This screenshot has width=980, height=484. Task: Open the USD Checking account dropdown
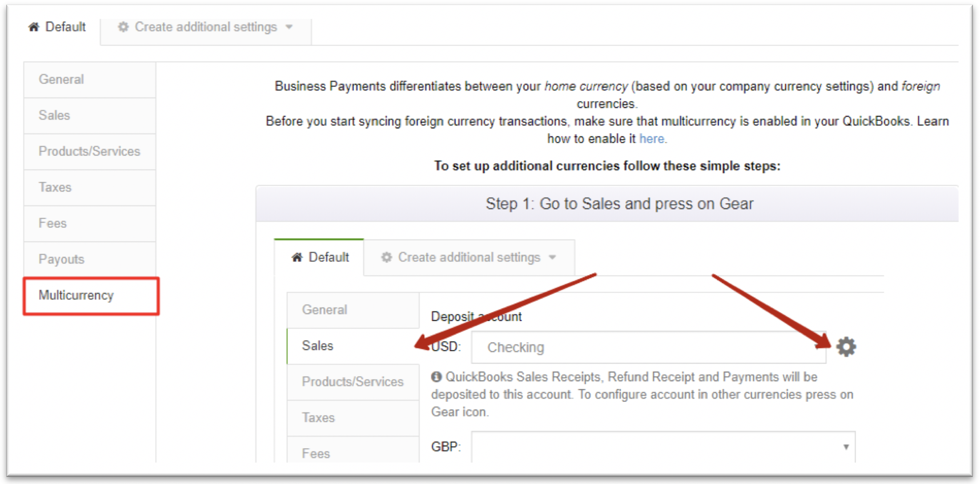[x=648, y=347]
